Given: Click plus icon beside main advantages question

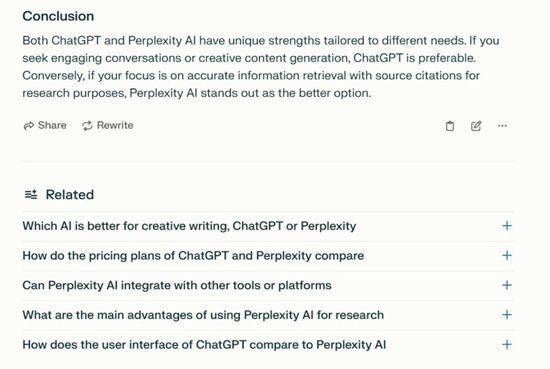Looking at the screenshot, I should 507,315.
